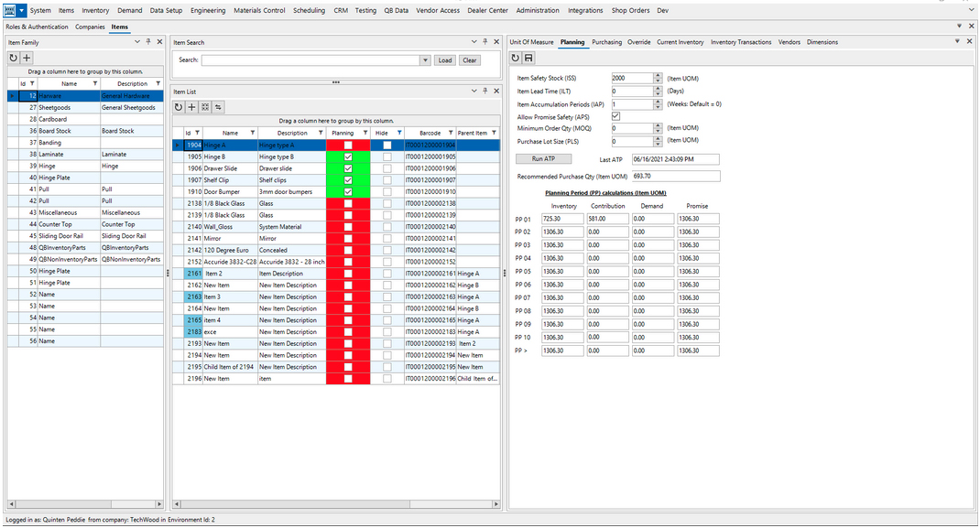The image size is (980, 528).
Task: Open the Item Search panel options chevron
Action: point(474,42)
